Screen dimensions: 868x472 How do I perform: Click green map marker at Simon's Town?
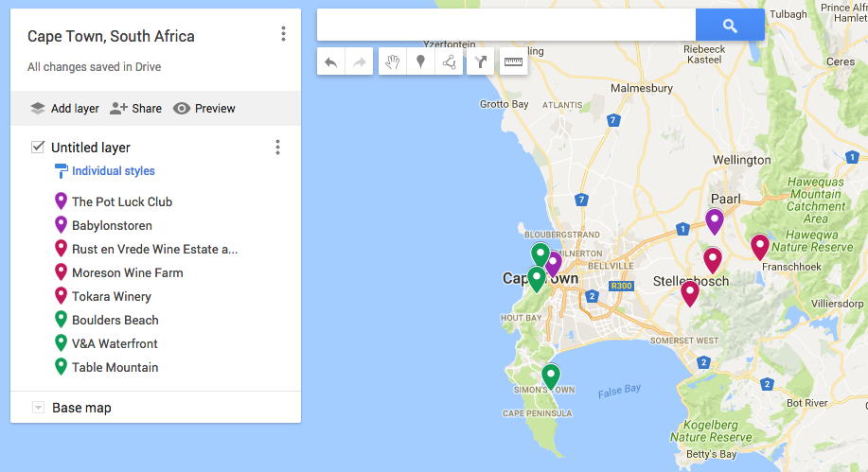551,376
